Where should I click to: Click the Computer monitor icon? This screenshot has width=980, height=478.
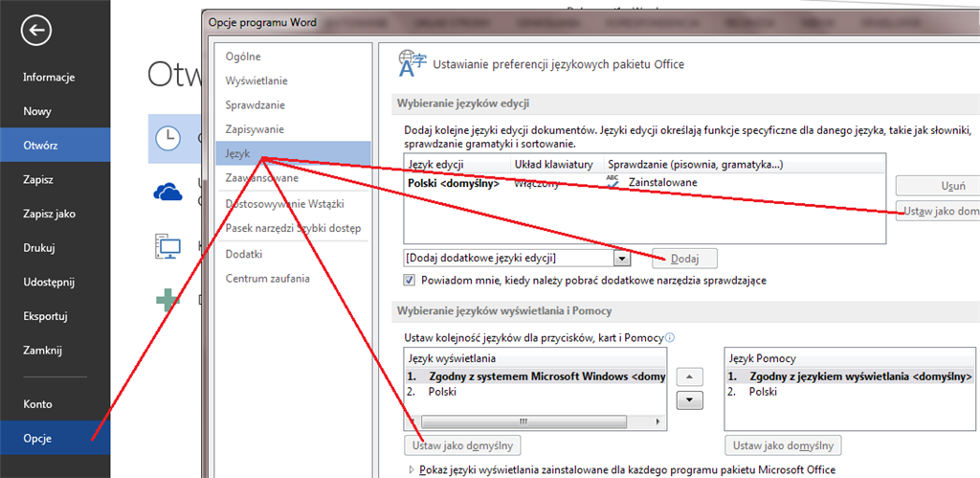pos(167,246)
